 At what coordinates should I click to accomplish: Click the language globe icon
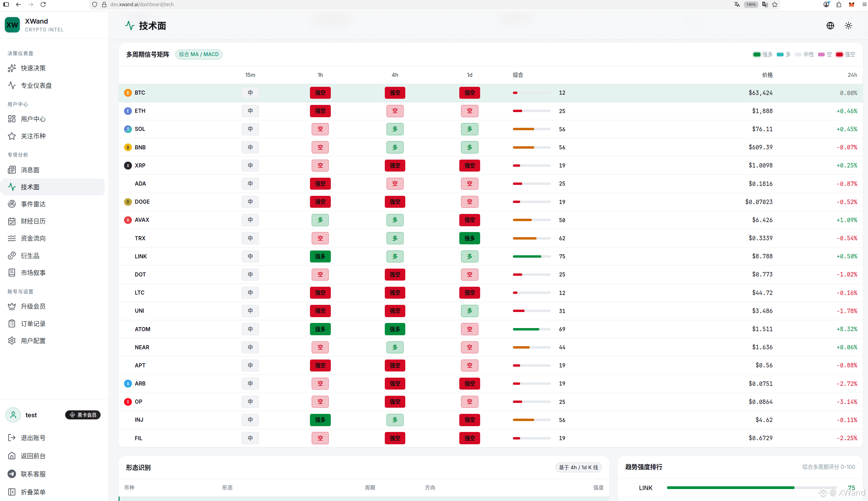point(830,26)
